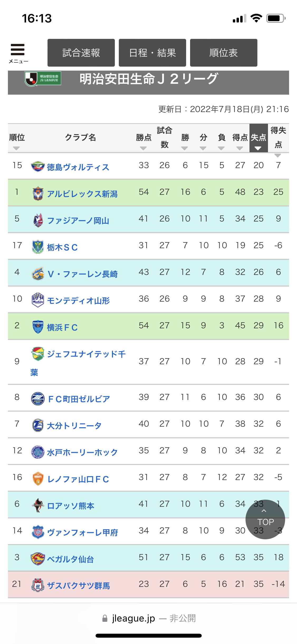The height and width of the screenshot is (644, 297).
Task: Switch to the 順位表 tab
Action: click(x=223, y=53)
